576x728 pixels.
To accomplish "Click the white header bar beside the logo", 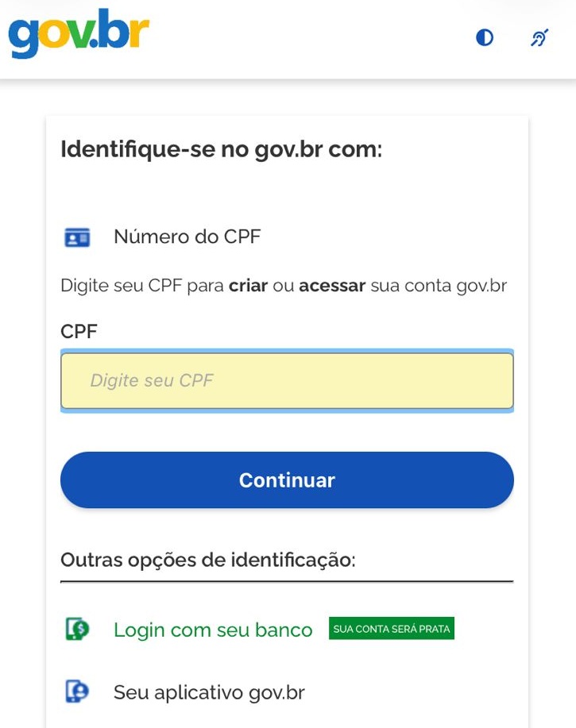I will (x=318, y=38).
